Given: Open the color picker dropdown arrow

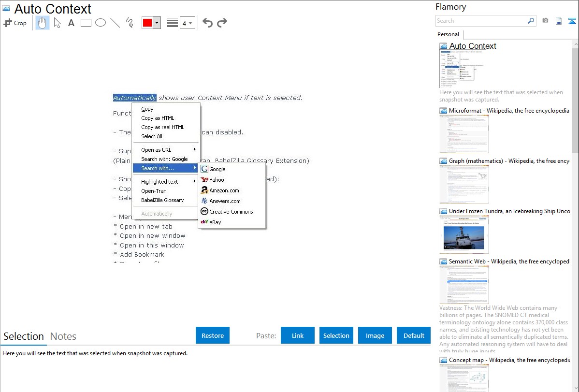Looking at the screenshot, I should 157,23.
